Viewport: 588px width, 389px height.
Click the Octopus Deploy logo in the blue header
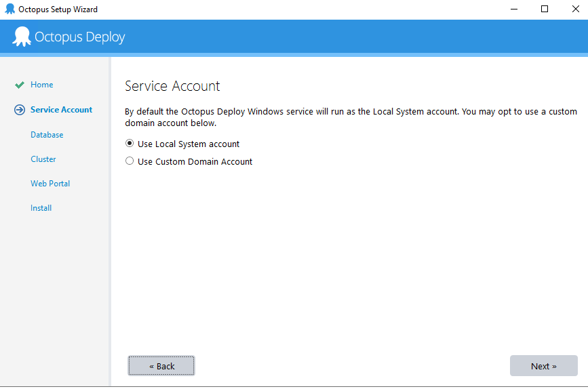click(22, 37)
